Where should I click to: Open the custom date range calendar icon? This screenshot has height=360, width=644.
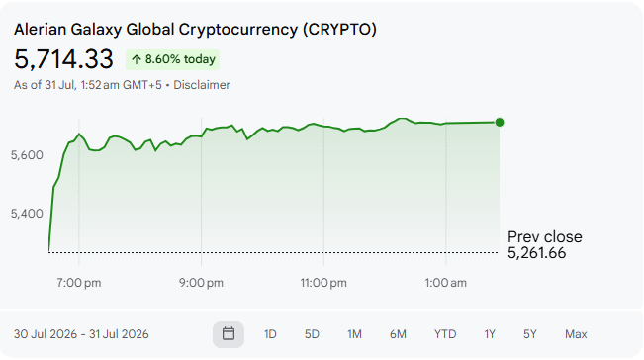click(229, 333)
